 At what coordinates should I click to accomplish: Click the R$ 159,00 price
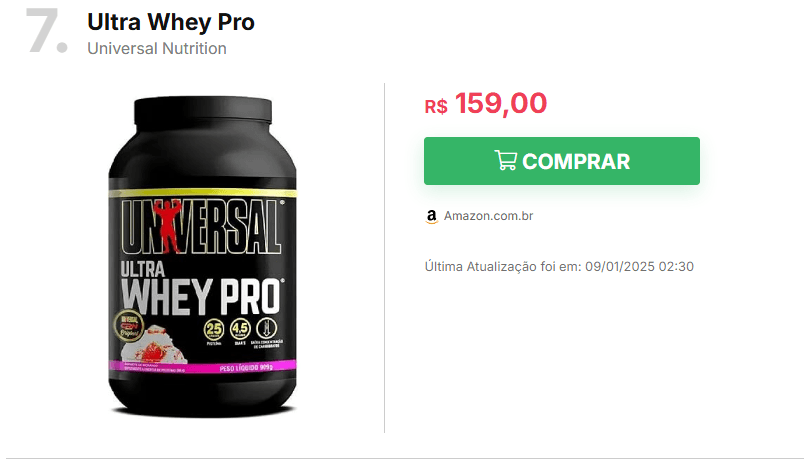(486, 103)
